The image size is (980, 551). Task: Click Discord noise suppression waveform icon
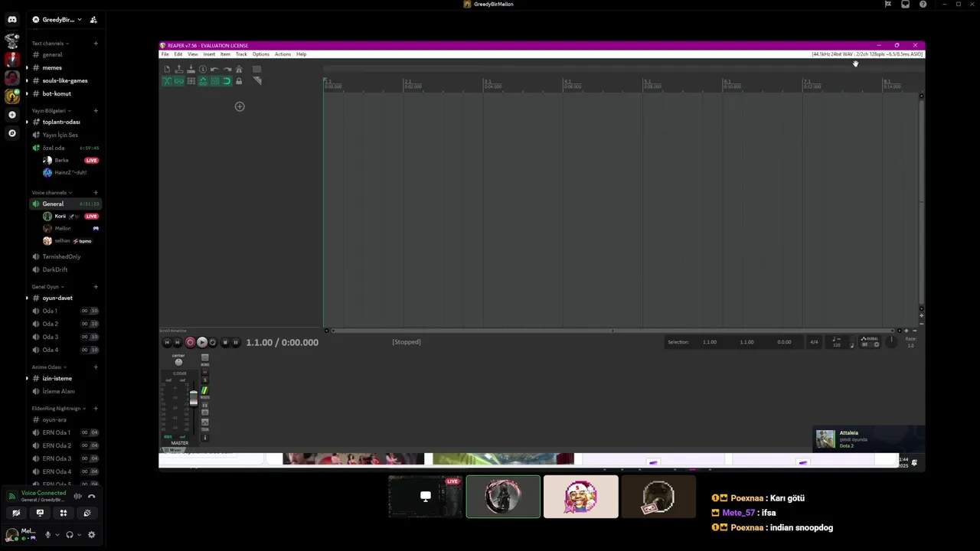click(x=77, y=497)
